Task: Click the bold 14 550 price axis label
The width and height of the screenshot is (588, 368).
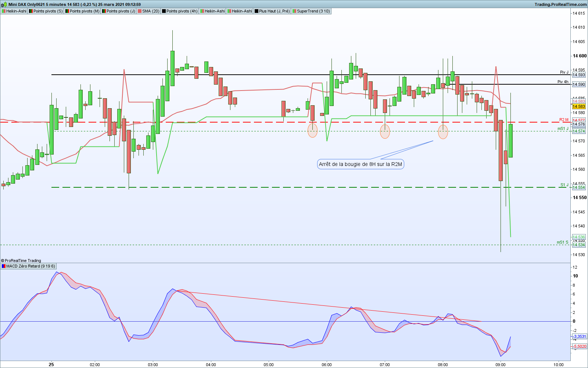Action: [580, 198]
